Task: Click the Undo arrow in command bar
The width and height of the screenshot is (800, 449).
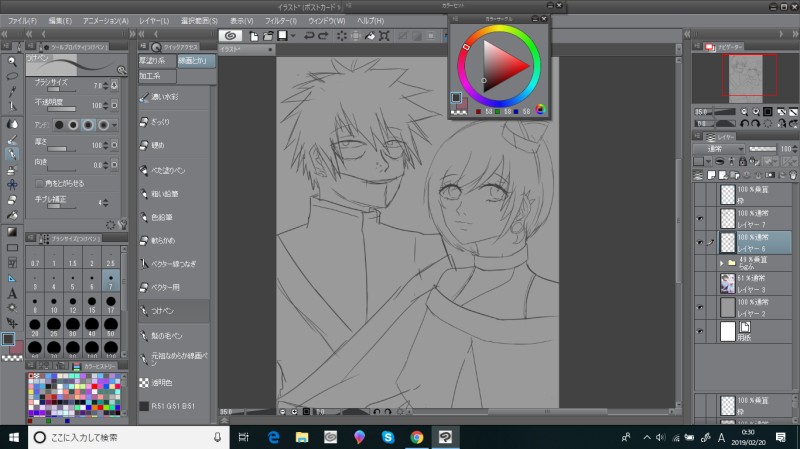Action: coord(309,36)
